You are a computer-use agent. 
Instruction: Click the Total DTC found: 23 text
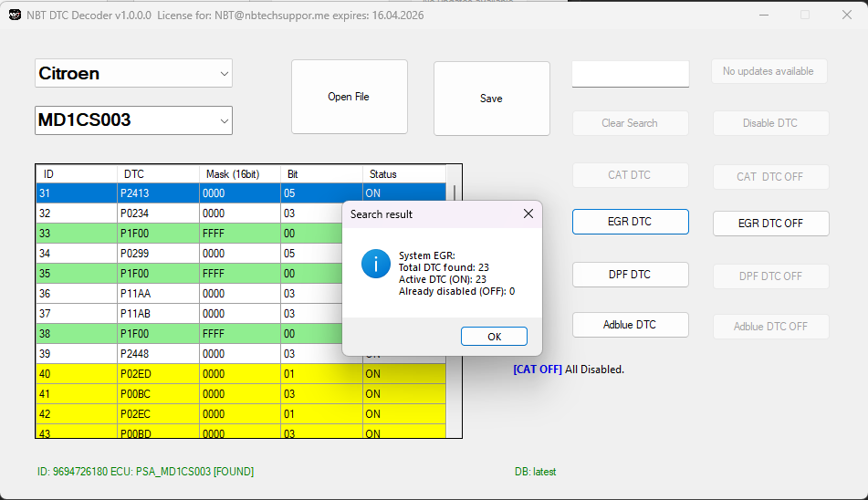point(444,267)
